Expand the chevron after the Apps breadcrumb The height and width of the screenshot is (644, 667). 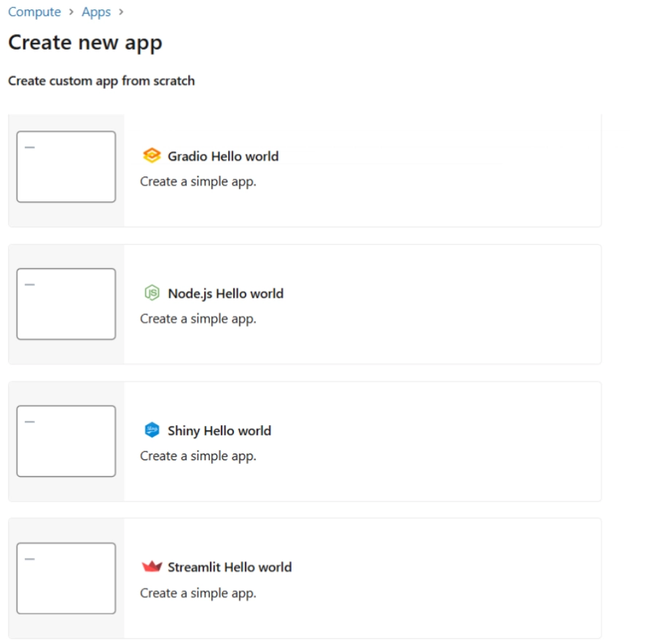[x=120, y=12]
